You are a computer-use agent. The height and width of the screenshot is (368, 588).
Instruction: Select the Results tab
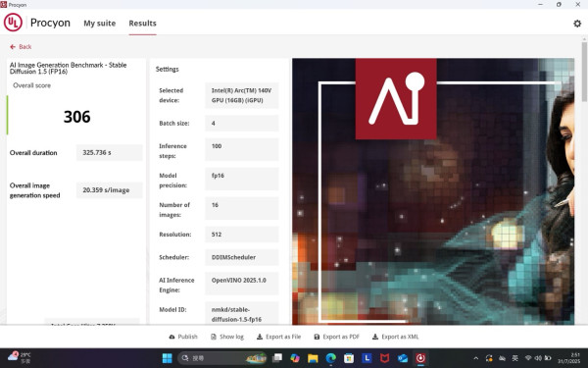click(142, 24)
